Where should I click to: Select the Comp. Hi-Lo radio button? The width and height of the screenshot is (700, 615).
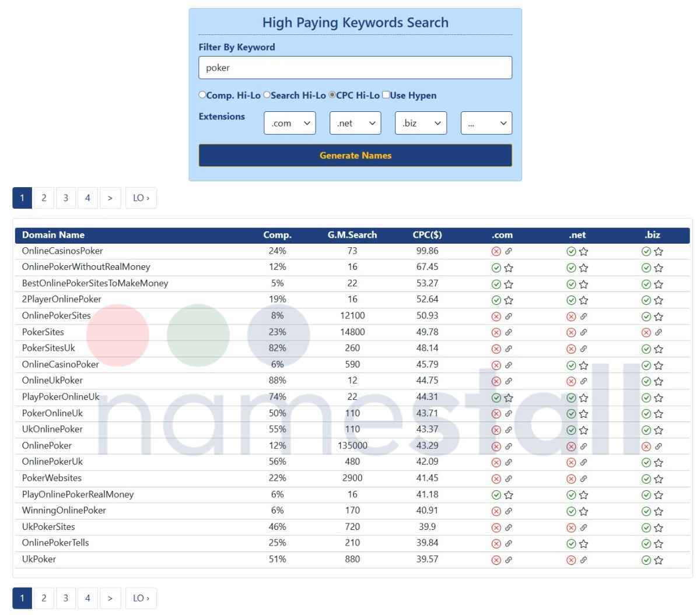(202, 94)
